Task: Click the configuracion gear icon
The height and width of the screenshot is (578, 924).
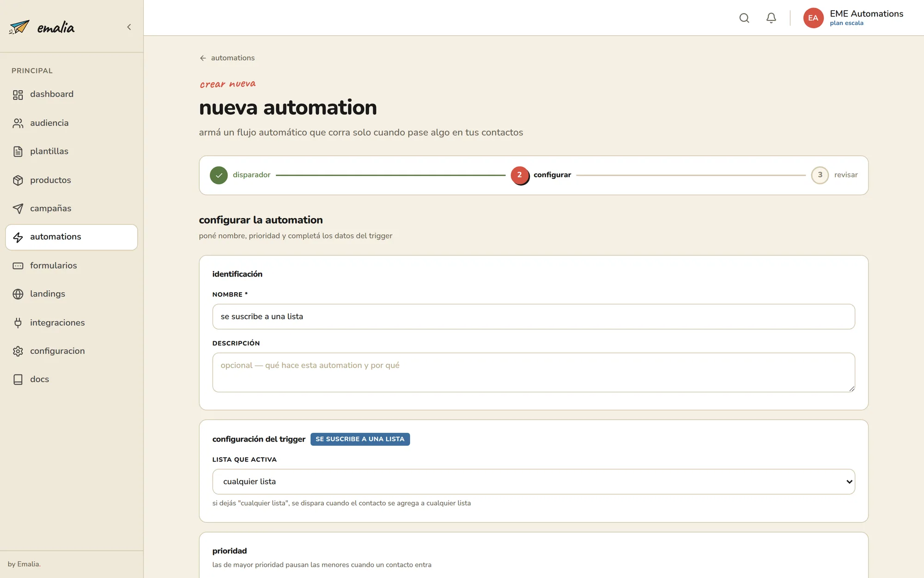Action: 18,351
